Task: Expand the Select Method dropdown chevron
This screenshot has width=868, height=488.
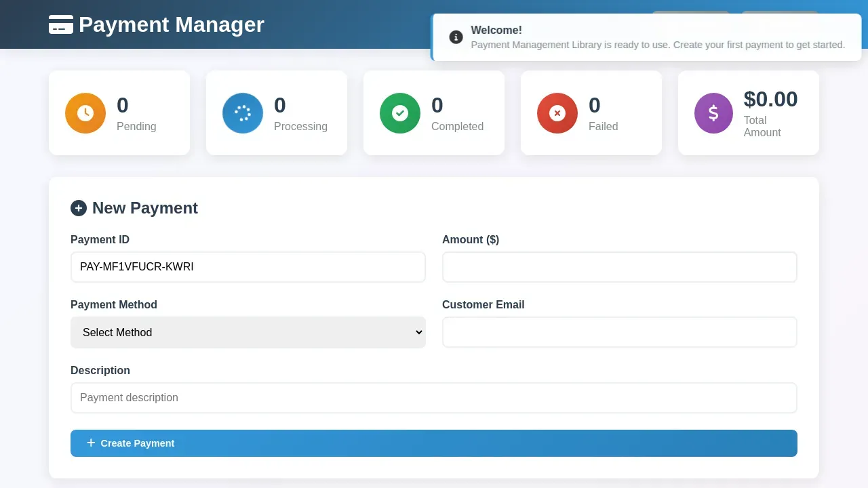Action: pyautogui.click(x=418, y=332)
